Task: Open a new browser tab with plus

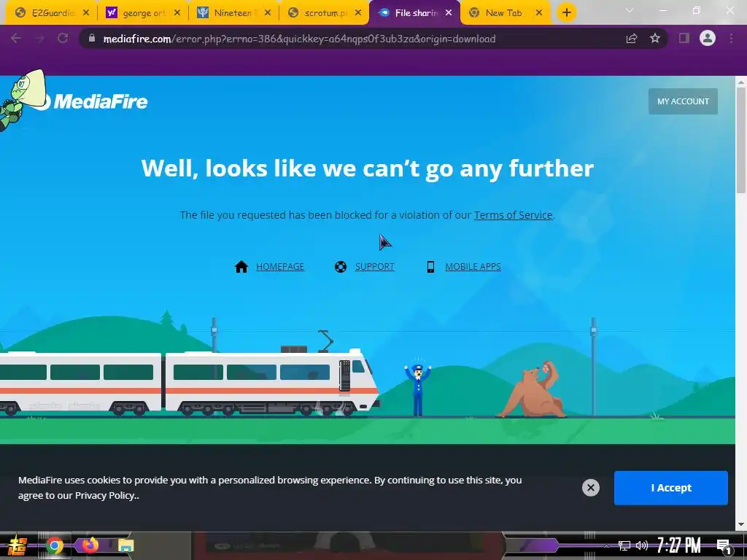Action: (566, 13)
